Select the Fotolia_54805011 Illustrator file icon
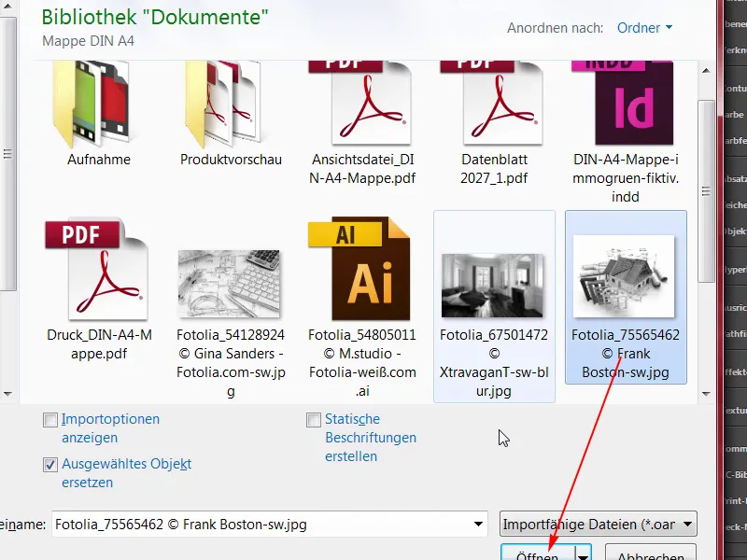This screenshot has height=560, width=747. (x=360, y=269)
